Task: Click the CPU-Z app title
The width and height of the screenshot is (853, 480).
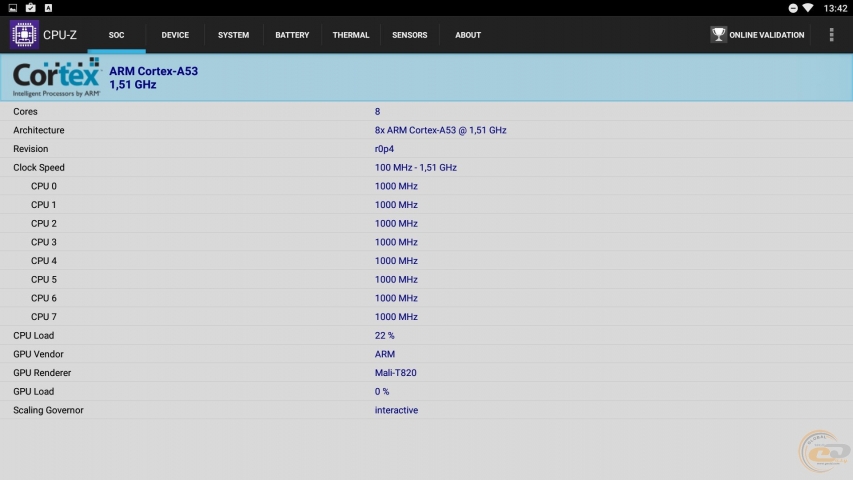Action: click(60, 35)
